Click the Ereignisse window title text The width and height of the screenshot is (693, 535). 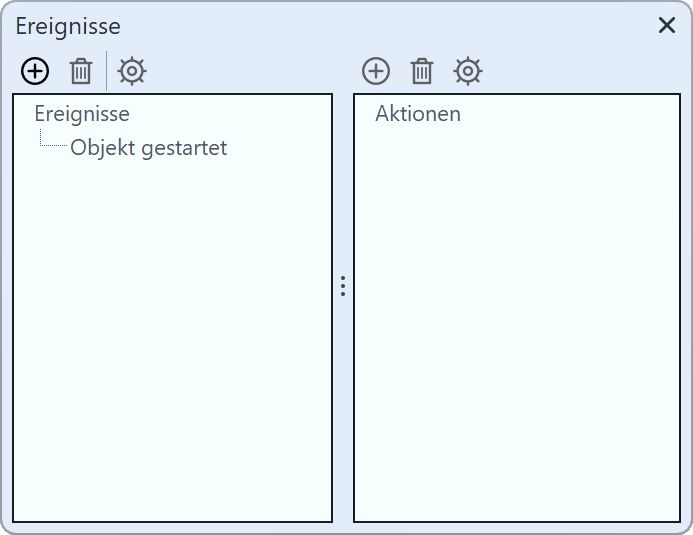pos(68,27)
